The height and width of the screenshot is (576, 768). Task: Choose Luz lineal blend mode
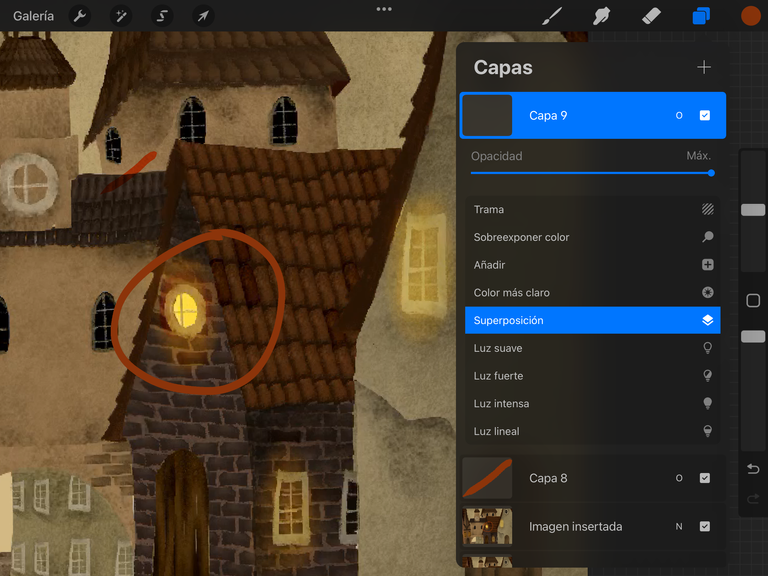click(x=593, y=432)
